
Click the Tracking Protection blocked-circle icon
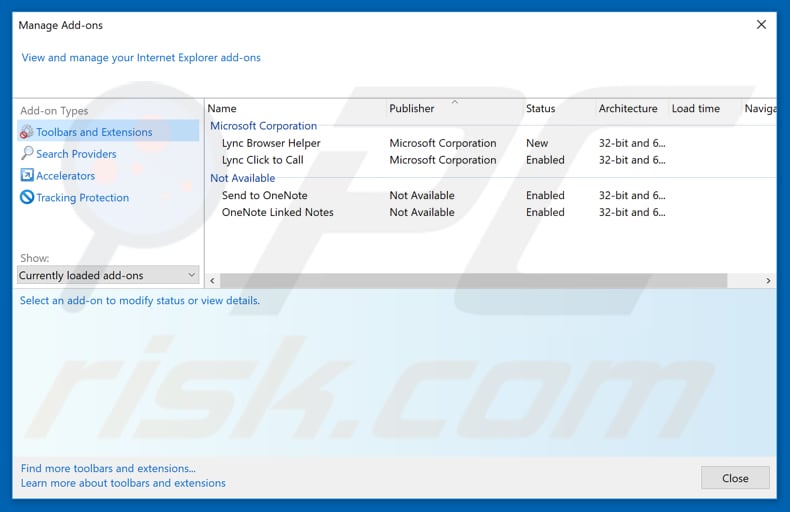click(x=27, y=197)
